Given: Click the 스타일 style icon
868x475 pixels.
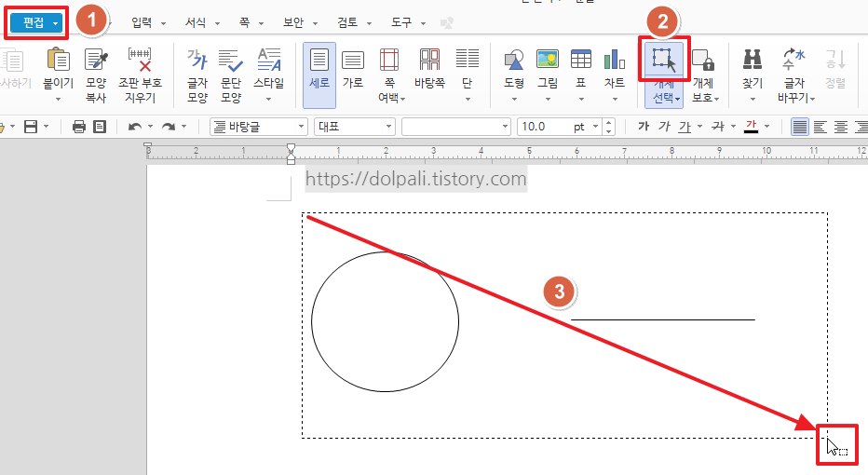Looking at the screenshot, I should [269, 60].
